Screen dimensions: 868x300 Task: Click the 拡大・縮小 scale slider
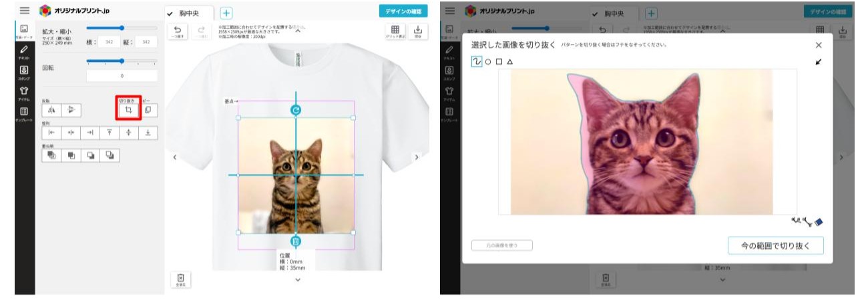click(x=122, y=28)
